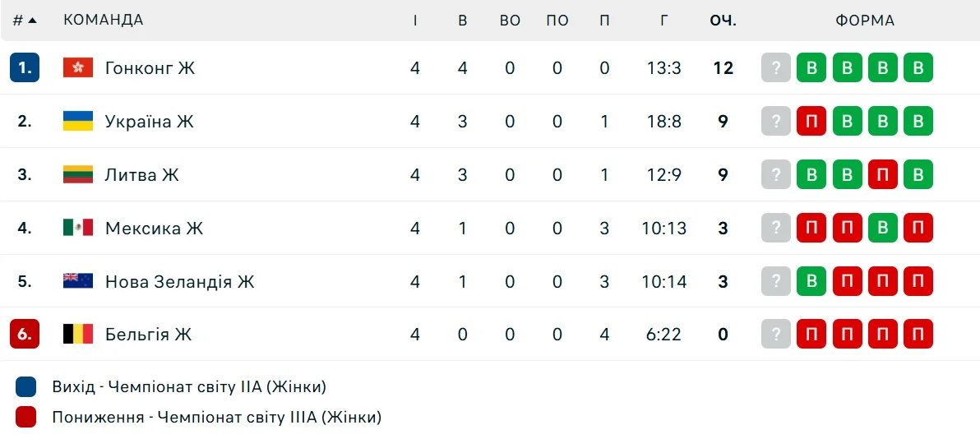The width and height of the screenshot is (980, 439).
Task: Sort table by the # rank column
Action: click(x=24, y=21)
